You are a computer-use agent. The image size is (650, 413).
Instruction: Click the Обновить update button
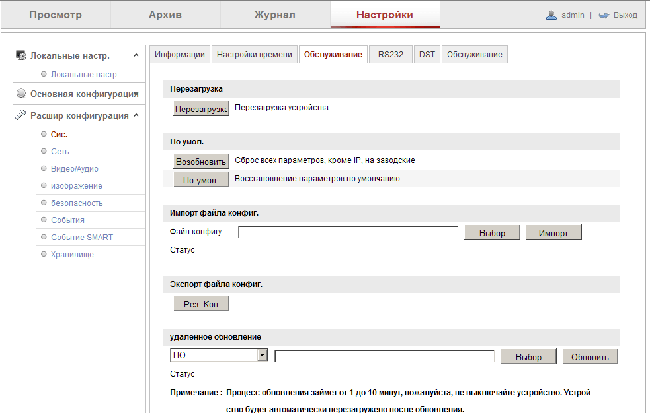point(590,357)
